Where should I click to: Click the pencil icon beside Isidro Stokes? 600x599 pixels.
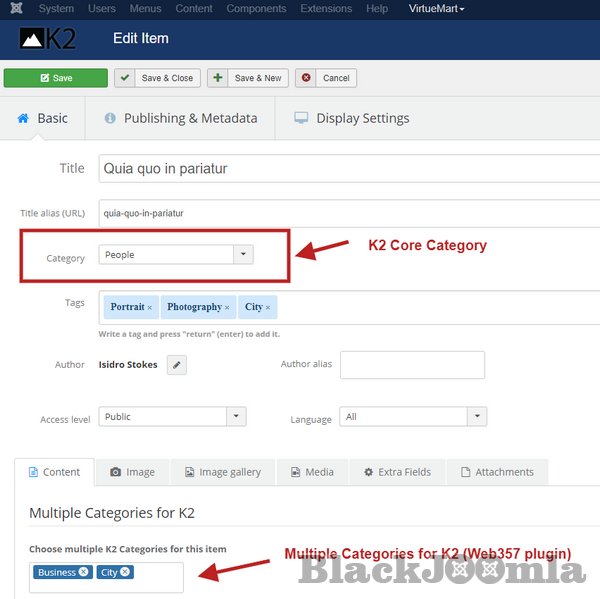point(176,365)
